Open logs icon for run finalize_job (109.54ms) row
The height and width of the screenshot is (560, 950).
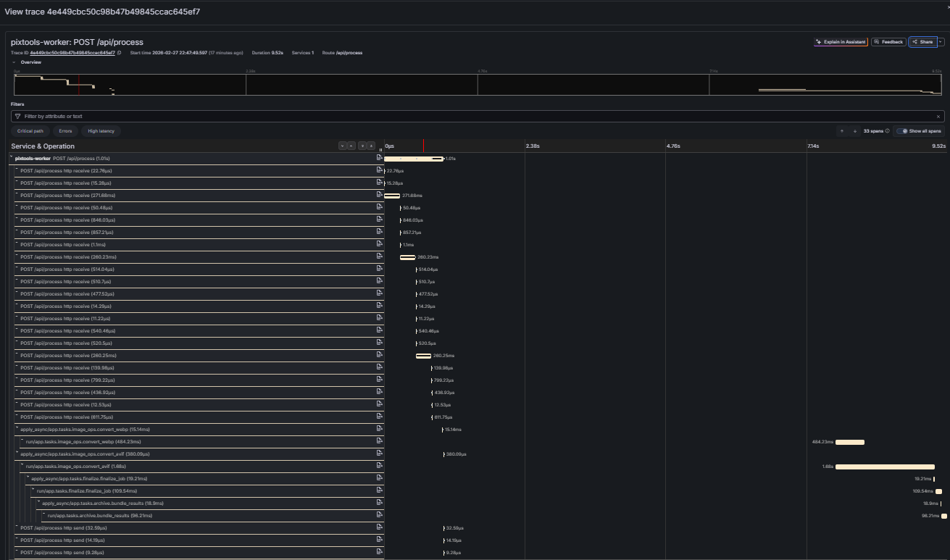pos(379,490)
